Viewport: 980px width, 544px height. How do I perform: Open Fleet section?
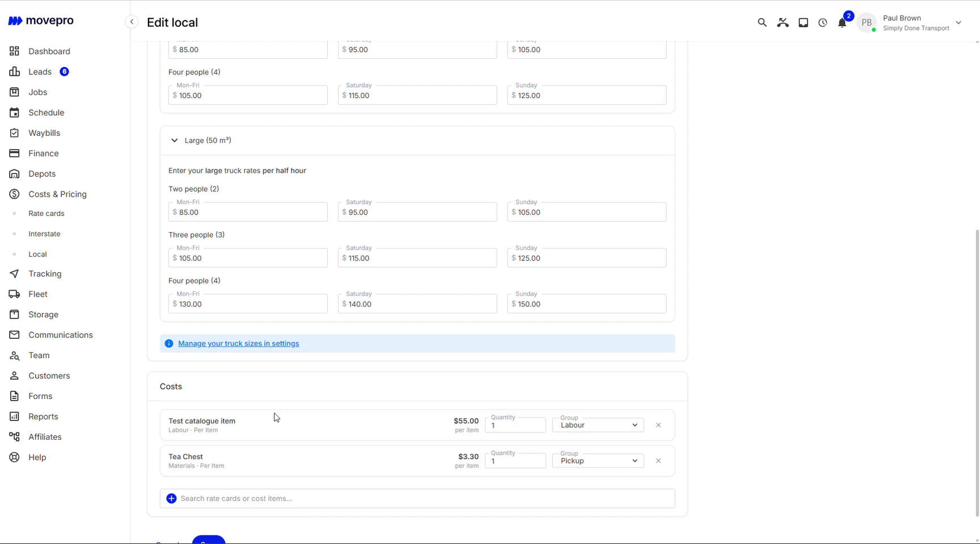(x=38, y=294)
